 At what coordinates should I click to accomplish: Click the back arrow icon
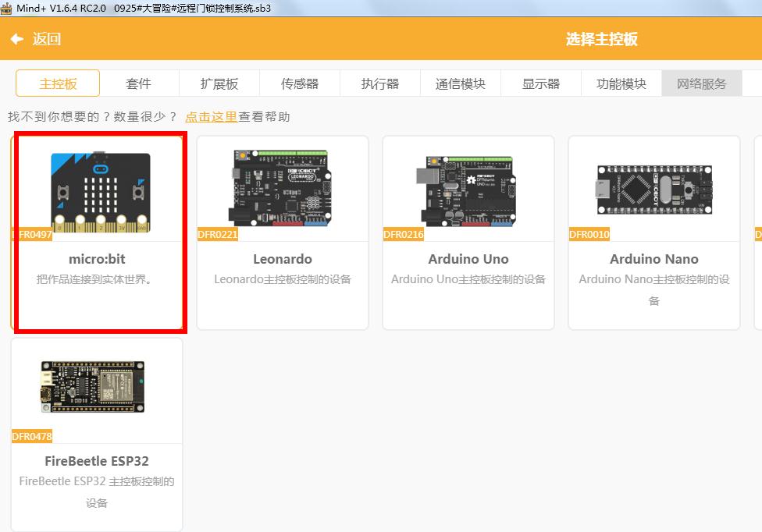(x=17, y=39)
